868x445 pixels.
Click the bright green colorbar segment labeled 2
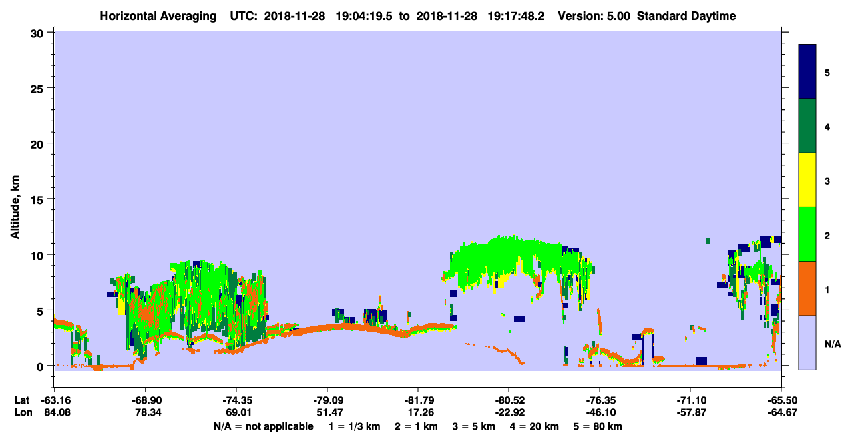(807, 234)
